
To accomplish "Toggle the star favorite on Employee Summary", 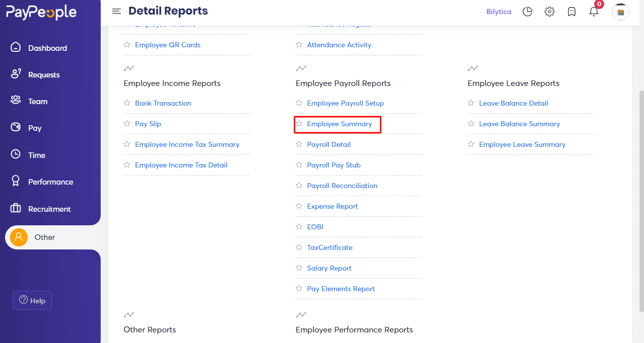I will tap(299, 124).
